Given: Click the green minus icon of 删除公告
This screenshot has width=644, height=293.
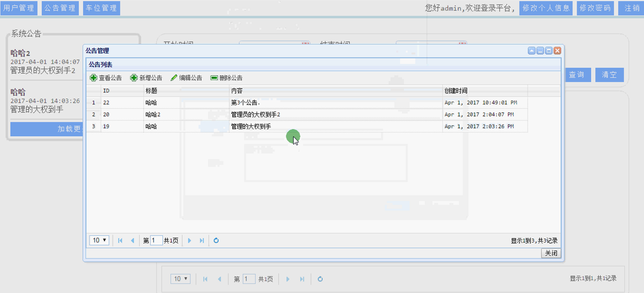Looking at the screenshot, I should click(214, 78).
